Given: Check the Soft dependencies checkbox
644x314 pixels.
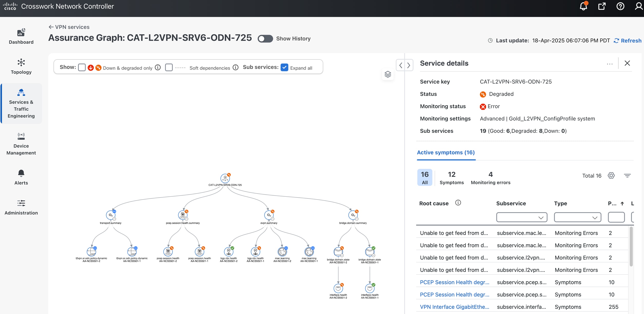Looking at the screenshot, I should (169, 67).
